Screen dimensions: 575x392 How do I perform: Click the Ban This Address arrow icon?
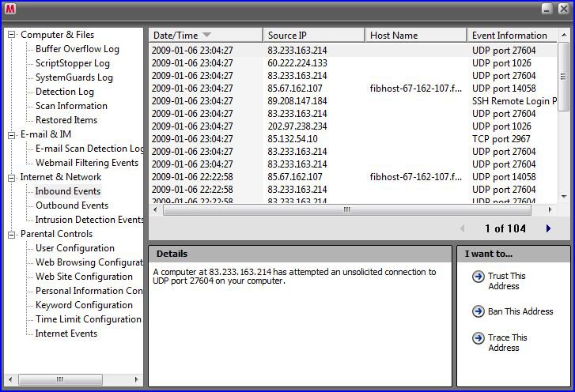tap(479, 311)
